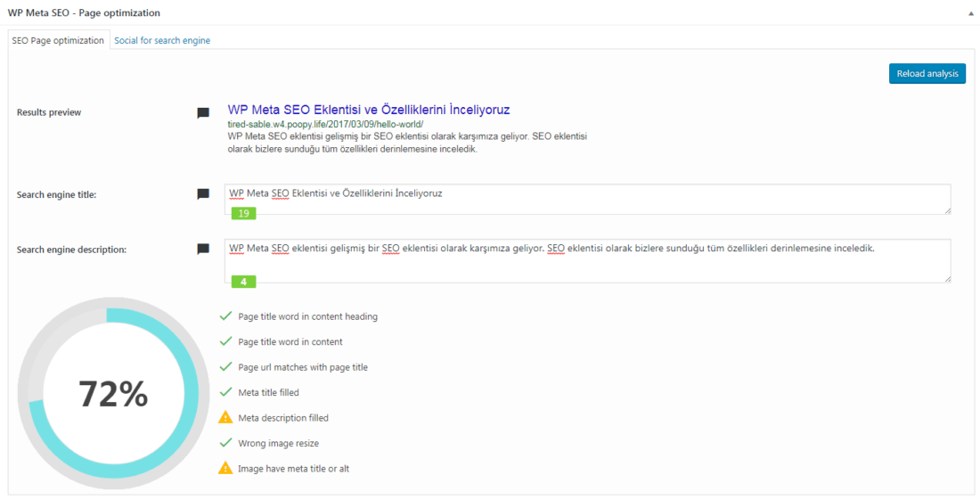The width and height of the screenshot is (980, 500).
Task: Click the 72% score progress circle
Action: (x=113, y=394)
